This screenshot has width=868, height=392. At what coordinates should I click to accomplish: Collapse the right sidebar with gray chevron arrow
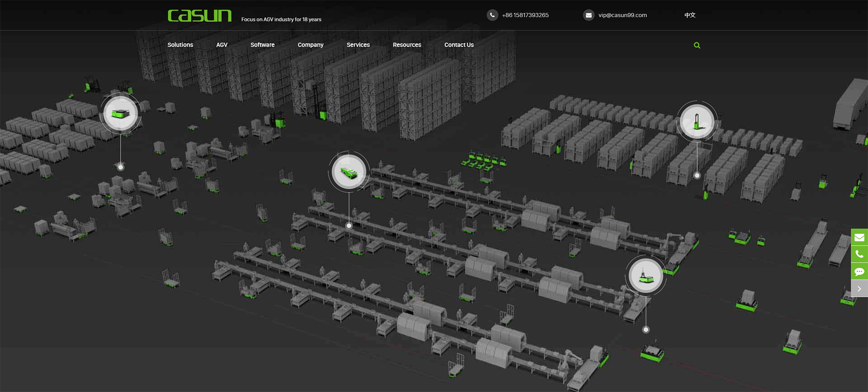[x=859, y=289]
